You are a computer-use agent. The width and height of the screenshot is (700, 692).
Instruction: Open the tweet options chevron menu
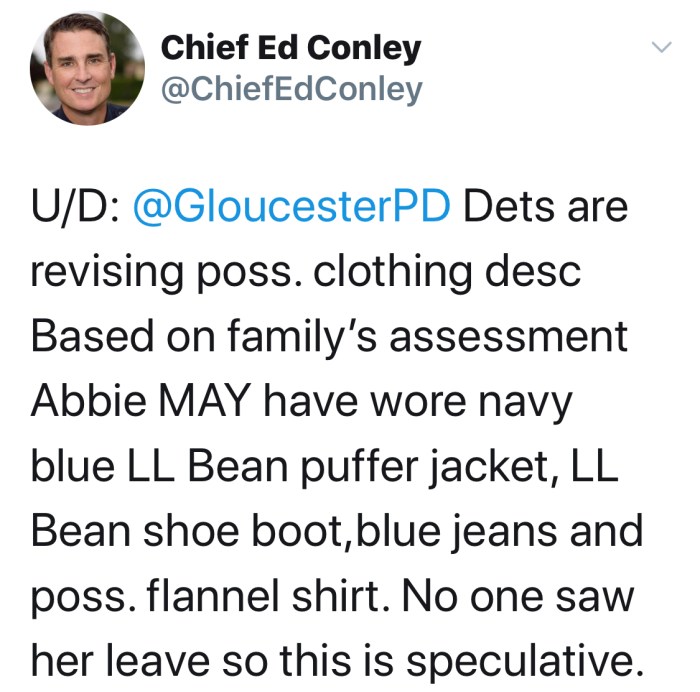[x=660, y=47]
